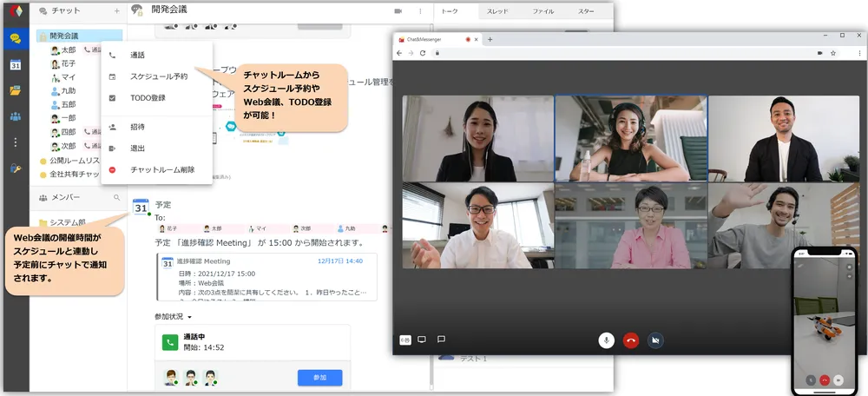Select チャットルーム削除 menu entry
The width and height of the screenshot is (868, 396).
162,169
